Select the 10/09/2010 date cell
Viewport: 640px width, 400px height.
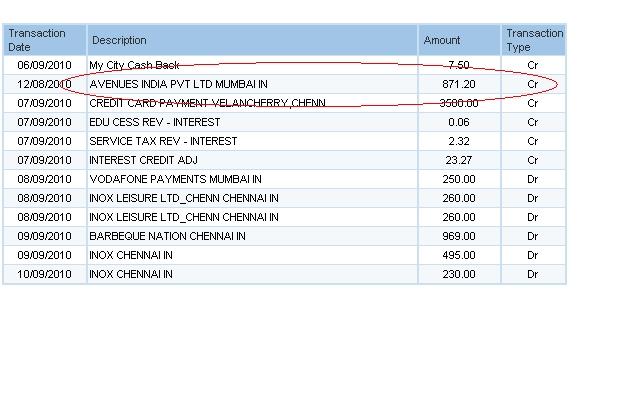coord(44,274)
